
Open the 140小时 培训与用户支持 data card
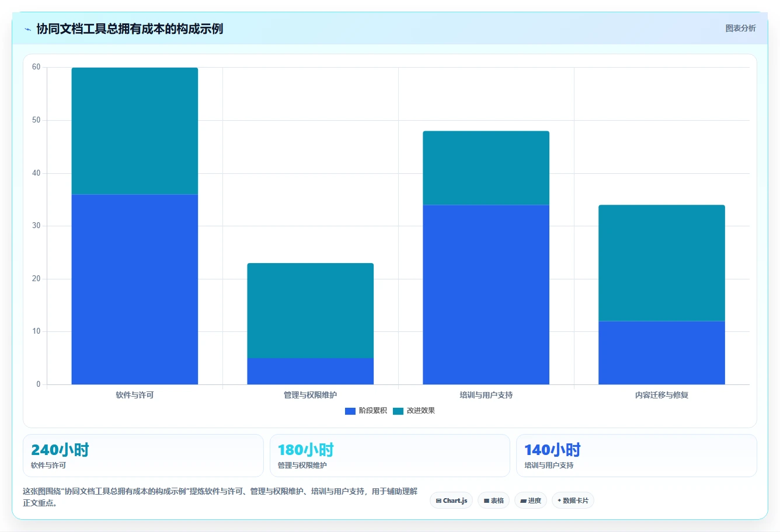tap(636, 456)
